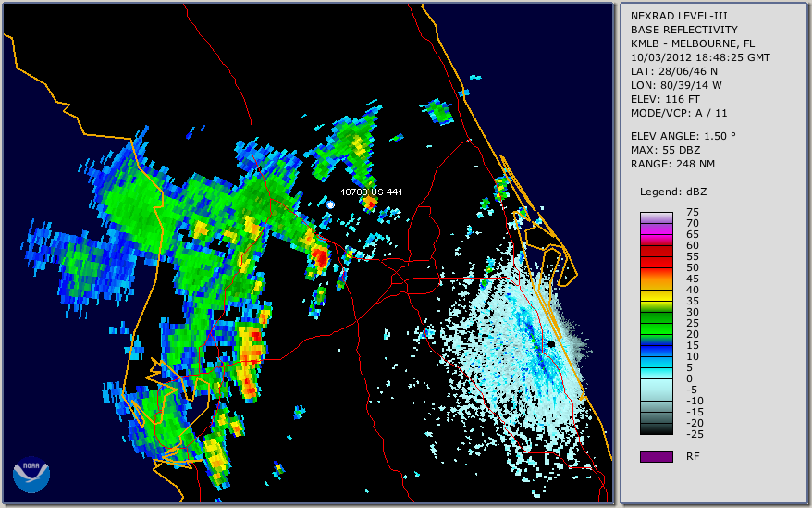Click the purple RF legend swatch
This screenshot has height=508, width=812.
pyautogui.click(x=656, y=456)
